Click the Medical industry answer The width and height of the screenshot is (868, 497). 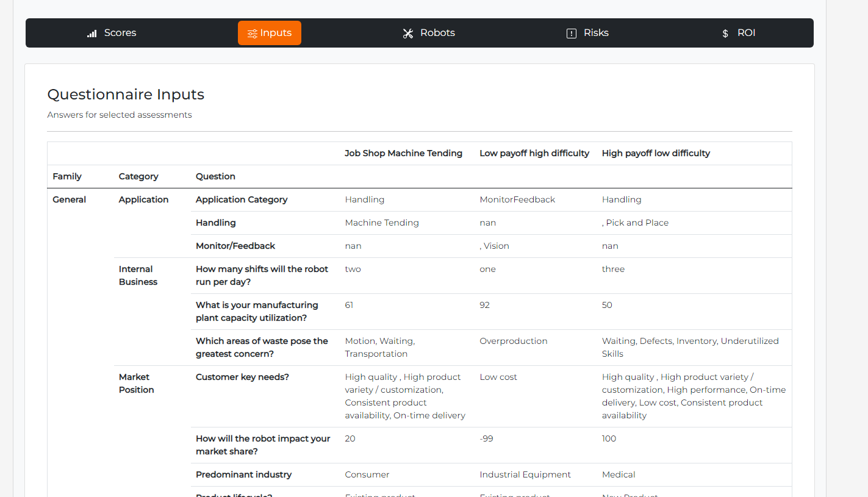click(619, 474)
